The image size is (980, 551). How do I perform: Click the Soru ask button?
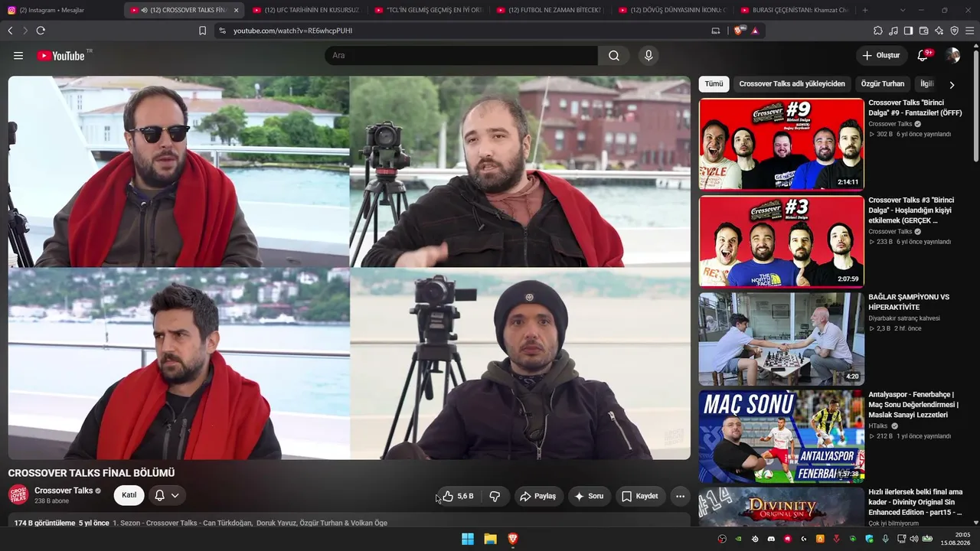[589, 496]
